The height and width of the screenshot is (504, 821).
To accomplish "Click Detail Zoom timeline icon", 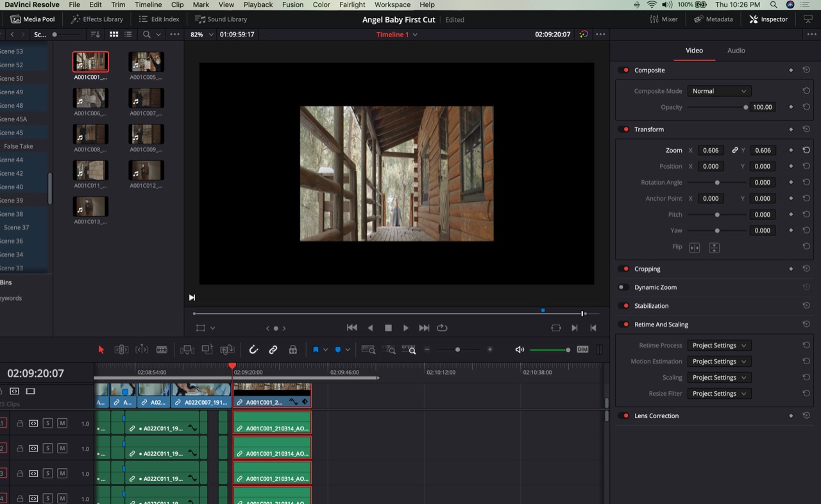I will [x=389, y=349].
